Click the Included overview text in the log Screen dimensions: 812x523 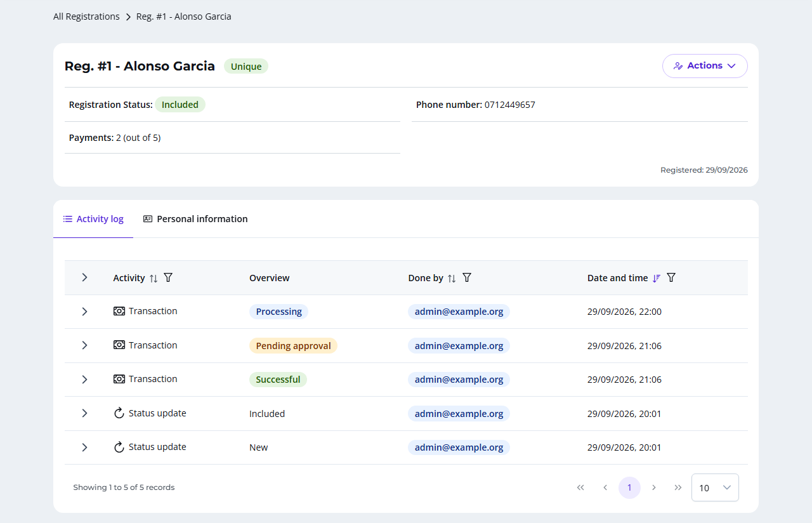tap(267, 414)
